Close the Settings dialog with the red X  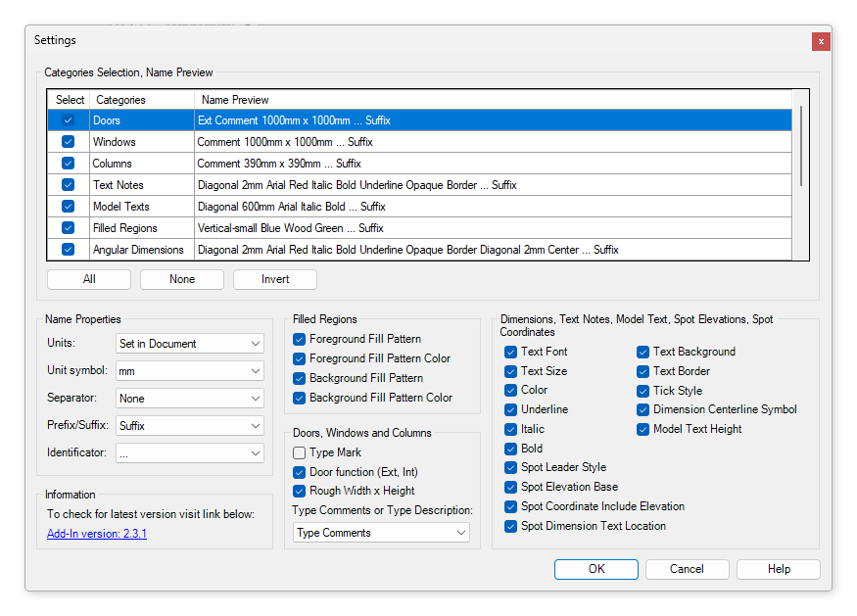pos(821,41)
